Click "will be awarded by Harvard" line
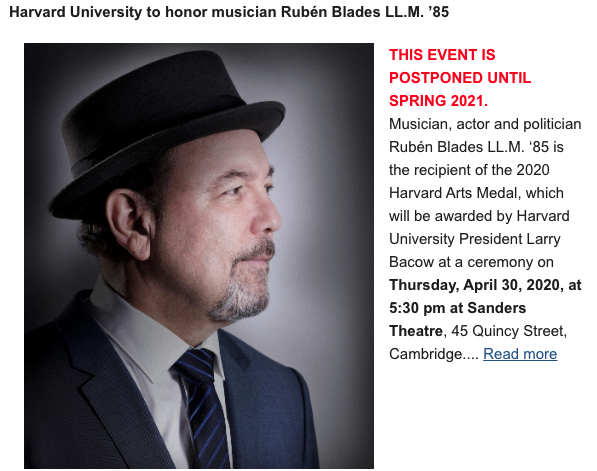This screenshot has height=471, width=597. [479, 216]
